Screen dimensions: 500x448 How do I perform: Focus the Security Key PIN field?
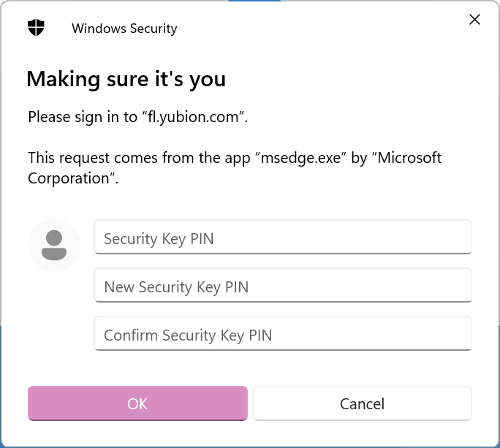[x=283, y=237]
